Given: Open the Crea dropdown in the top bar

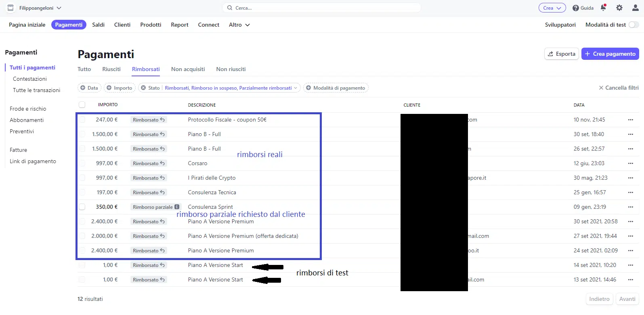Looking at the screenshot, I should coord(552,8).
